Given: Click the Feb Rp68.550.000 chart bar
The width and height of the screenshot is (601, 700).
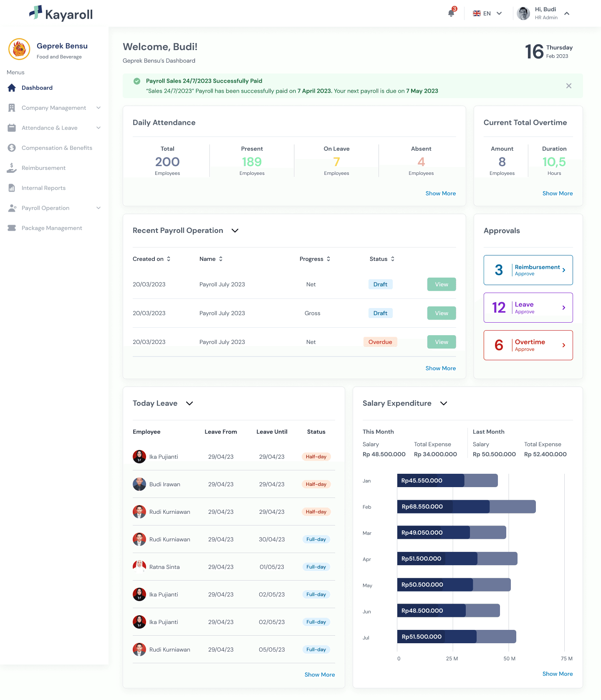Looking at the screenshot, I should point(466,507).
